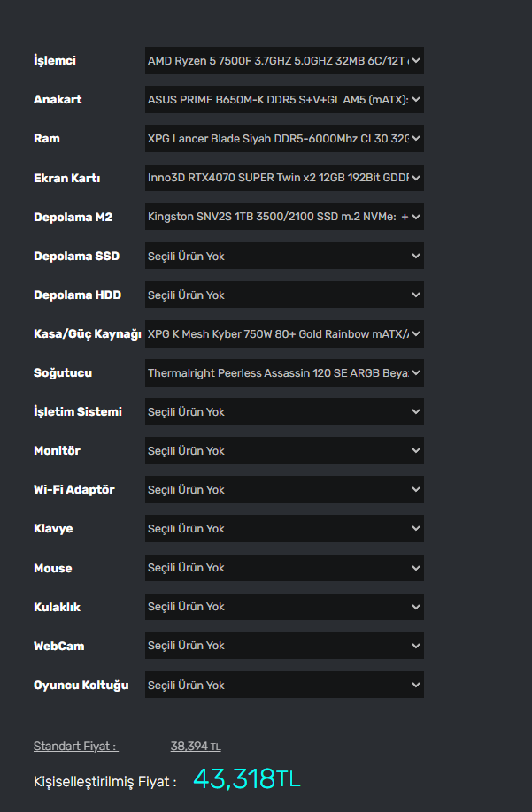Click the Wi-Fi Adaptör row label
The image size is (532, 812).
(x=74, y=489)
